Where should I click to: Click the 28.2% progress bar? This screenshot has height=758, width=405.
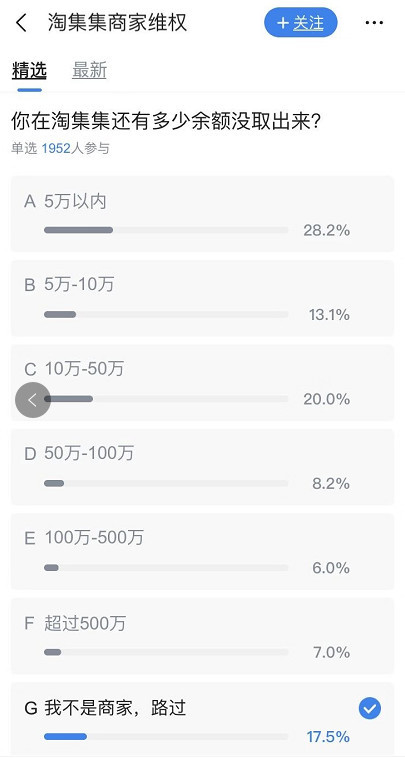coord(166,230)
